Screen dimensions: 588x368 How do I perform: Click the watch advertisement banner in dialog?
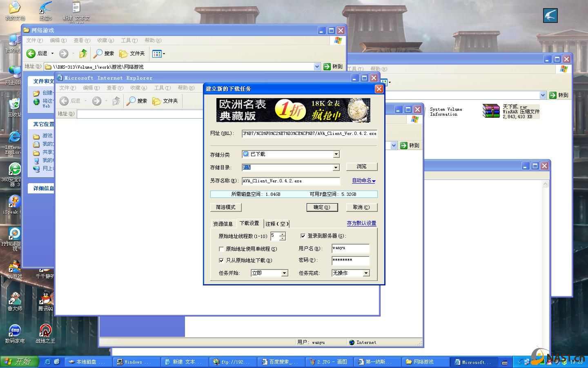[x=293, y=110]
